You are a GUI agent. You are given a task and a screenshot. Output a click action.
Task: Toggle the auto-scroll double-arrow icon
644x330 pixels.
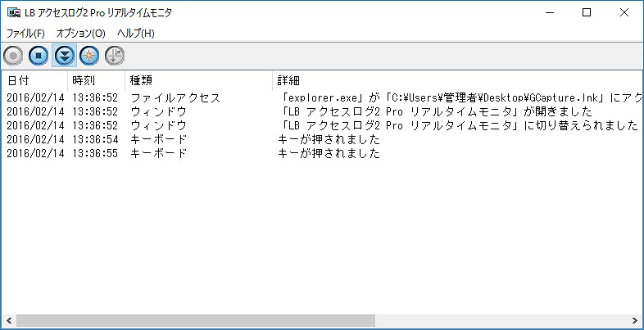tap(64, 56)
